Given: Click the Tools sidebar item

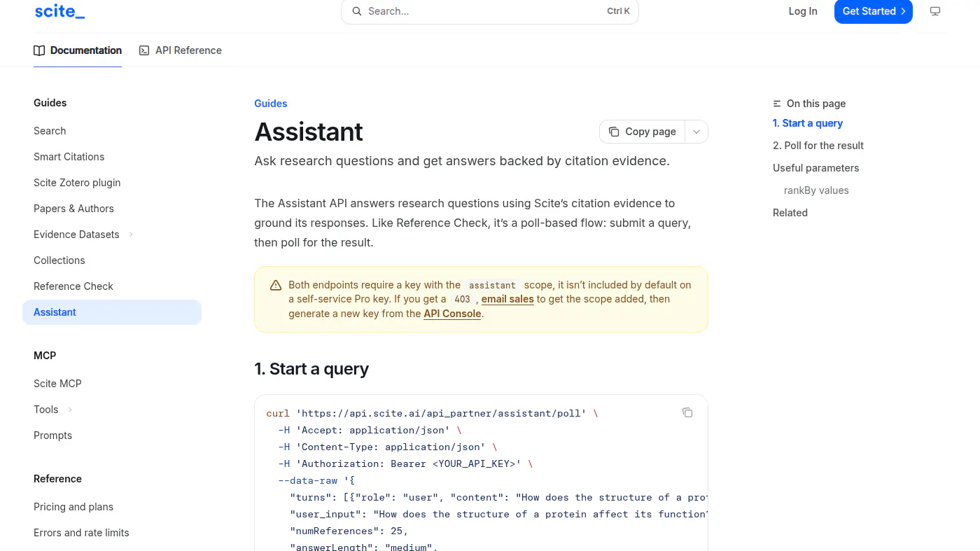Looking at the screenshot, I should pos(46,410).
